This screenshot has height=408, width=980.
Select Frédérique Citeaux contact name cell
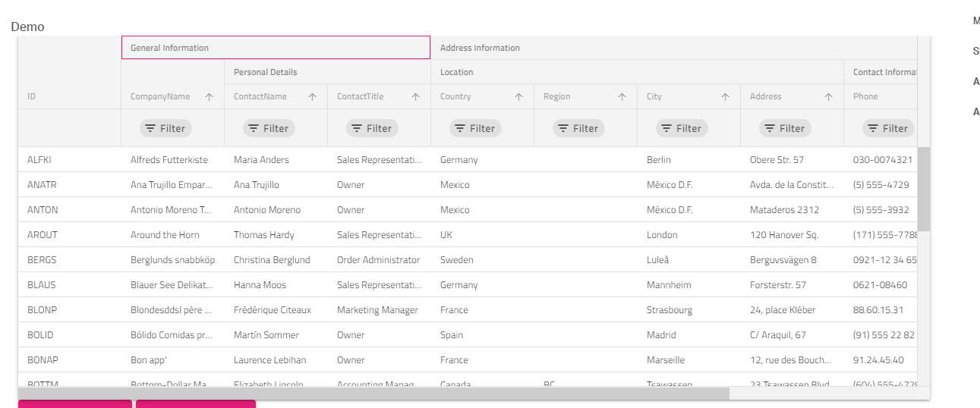276,310
